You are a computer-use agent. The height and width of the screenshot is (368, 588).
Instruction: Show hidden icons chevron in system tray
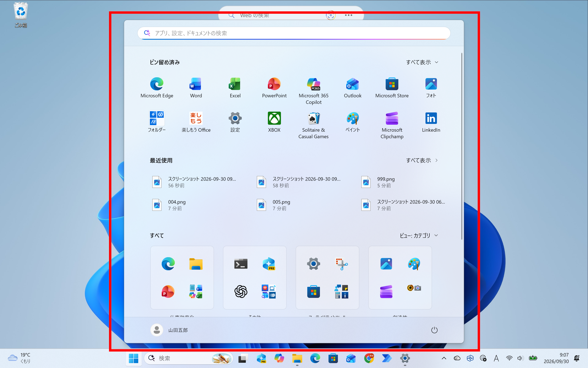point(444,358)
